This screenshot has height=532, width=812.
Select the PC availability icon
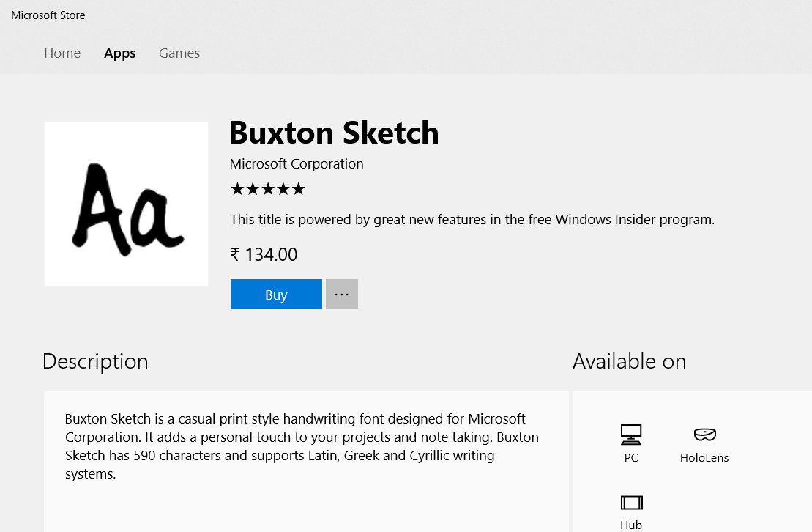(630, 434)
